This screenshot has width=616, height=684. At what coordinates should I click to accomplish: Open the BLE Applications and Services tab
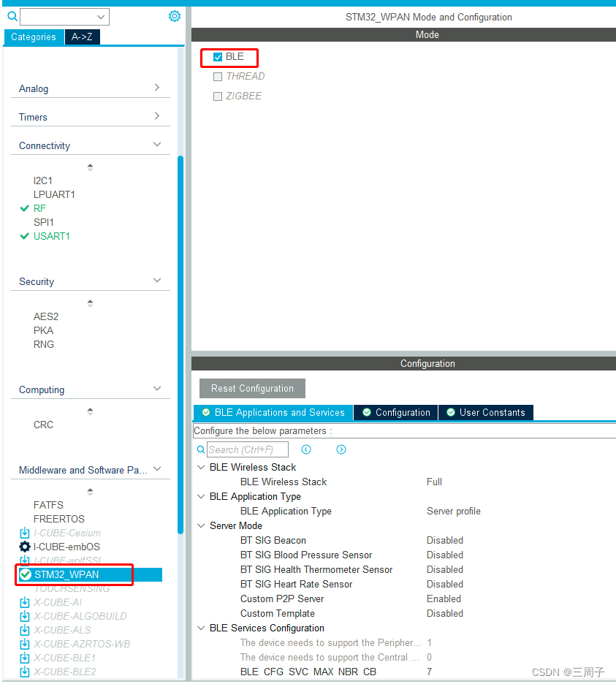[273, 413]
